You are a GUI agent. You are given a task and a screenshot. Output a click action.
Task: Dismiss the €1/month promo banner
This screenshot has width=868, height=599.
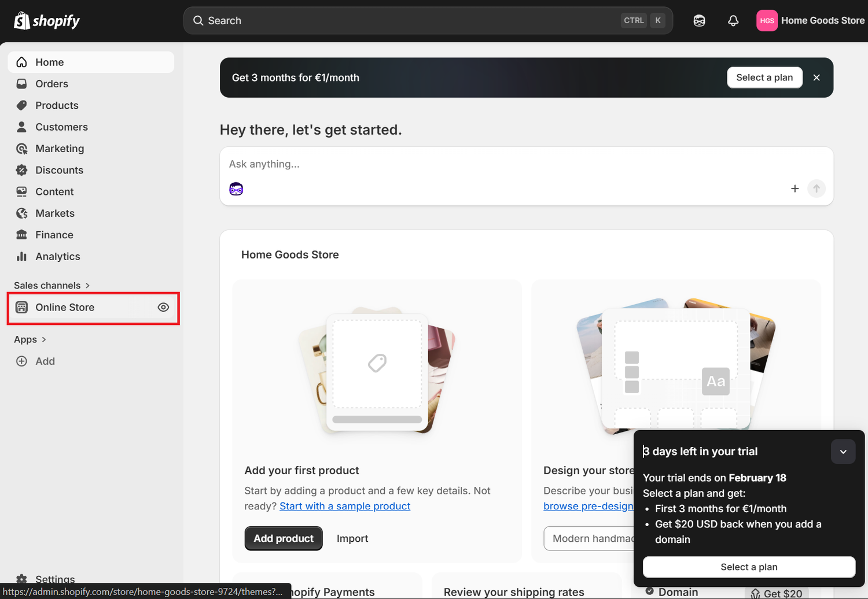click(x=816, y=77)
